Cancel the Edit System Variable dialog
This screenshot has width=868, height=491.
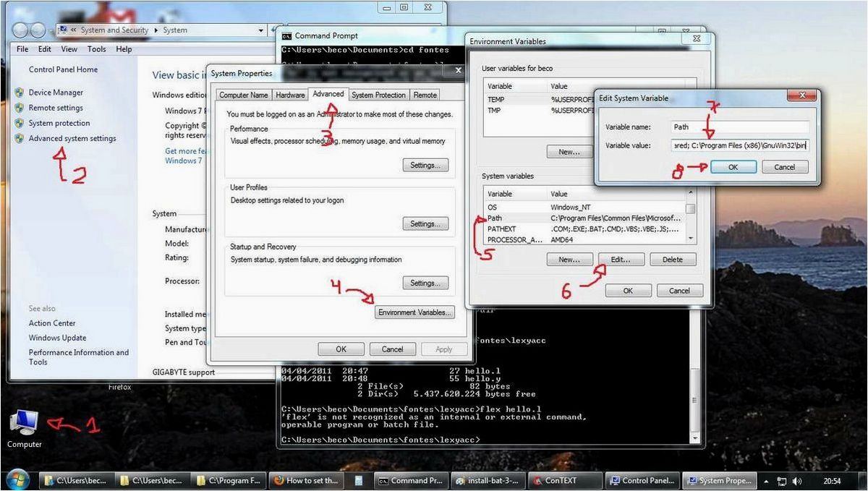(785, 166)
